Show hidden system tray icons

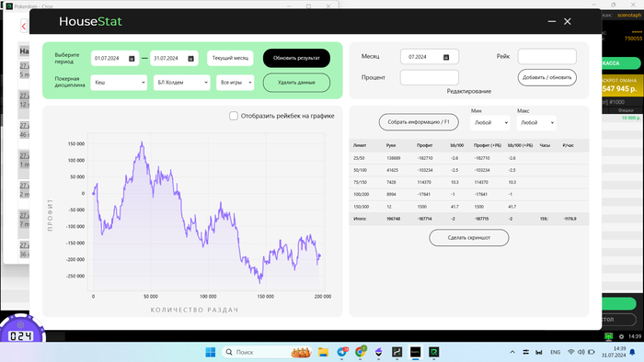512,352
